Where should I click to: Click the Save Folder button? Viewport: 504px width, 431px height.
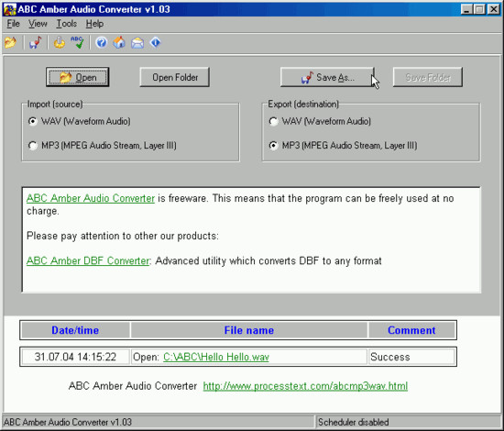428,77
